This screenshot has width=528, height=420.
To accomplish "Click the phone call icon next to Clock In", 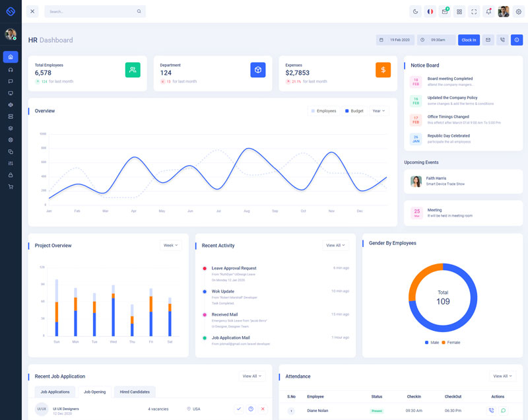I will coord(502,40).
